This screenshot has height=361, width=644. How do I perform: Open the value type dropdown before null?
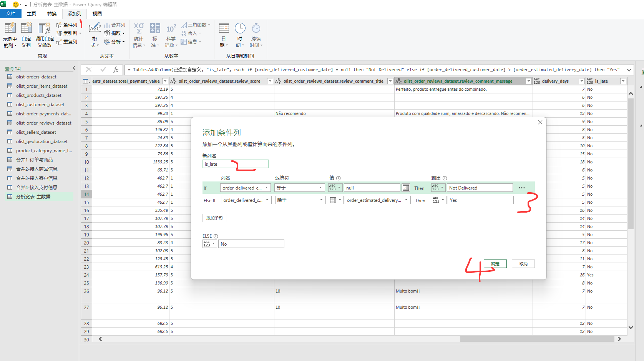coord(335,188)
